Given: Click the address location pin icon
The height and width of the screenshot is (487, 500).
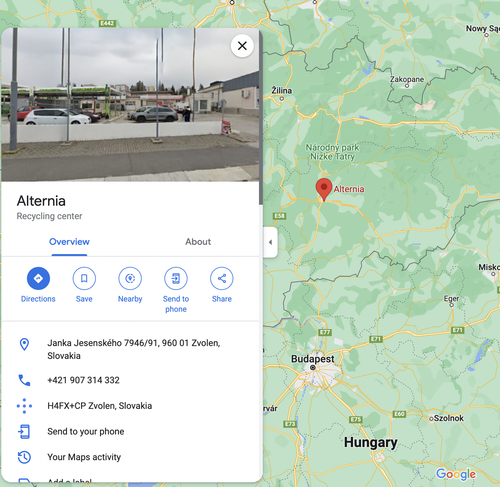Looking at the screenshot, I should click(24, 344).
